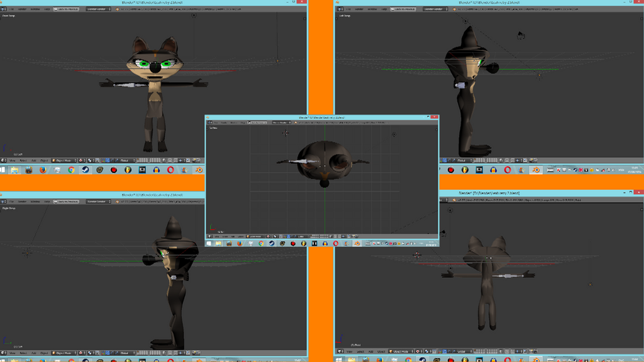
Task: Open Object menu in front view window
Action: [44, 160]
